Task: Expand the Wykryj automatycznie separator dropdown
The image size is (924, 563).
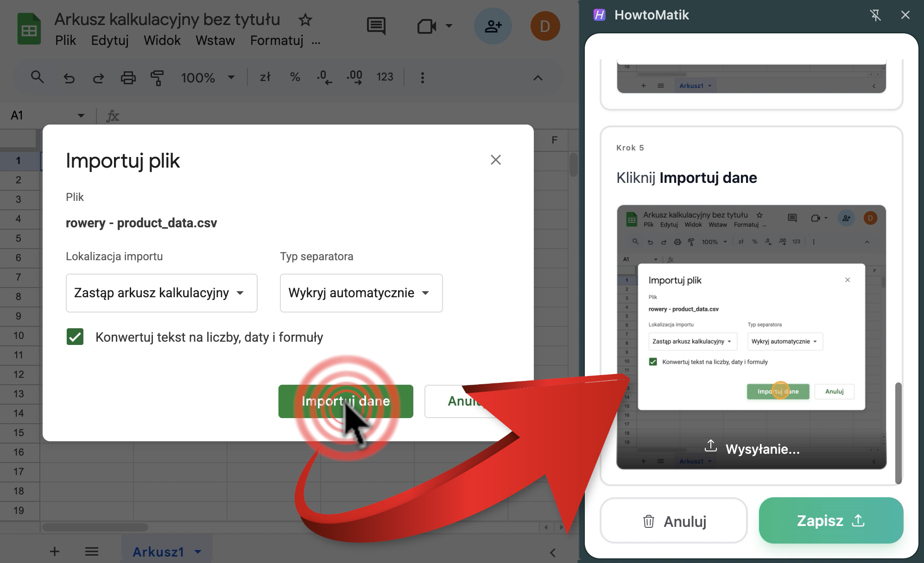Action: coord(361,293)
